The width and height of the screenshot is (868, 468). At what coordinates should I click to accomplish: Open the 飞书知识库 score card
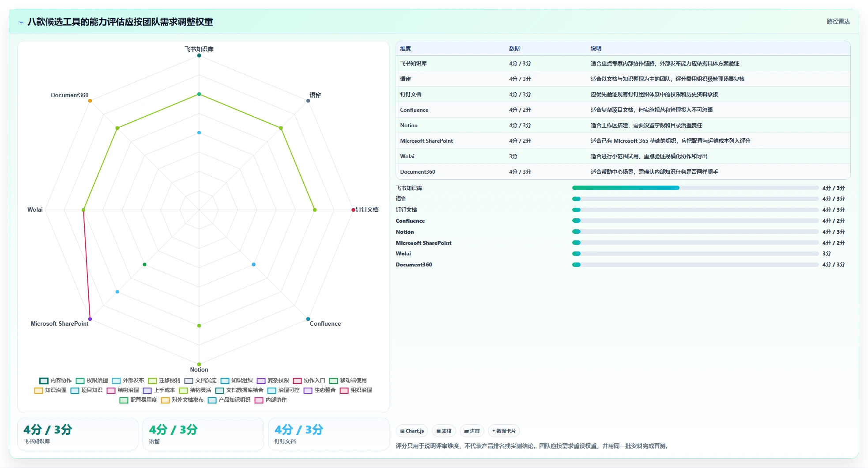(78, 434)
